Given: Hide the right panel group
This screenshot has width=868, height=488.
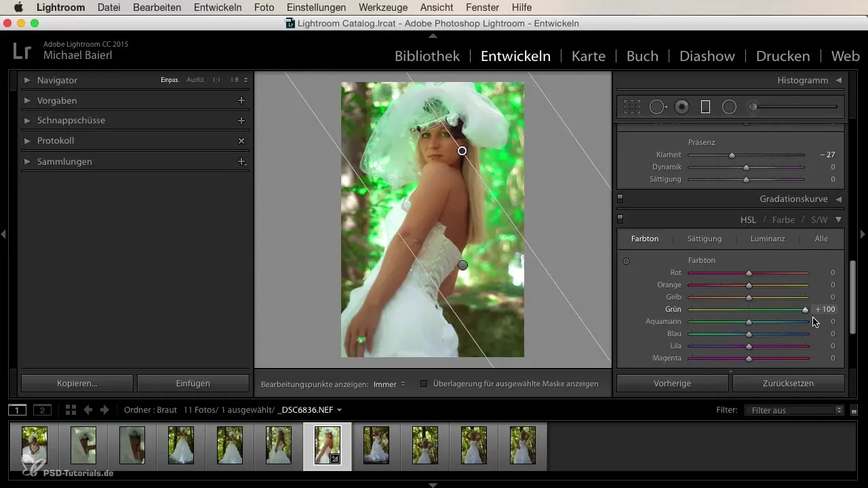Looking at the screenshot, I should tap(863, 234).
